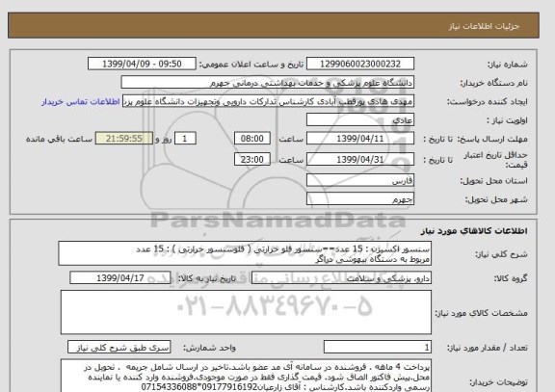Click the جزئیات اطلاعات نیاز header title

pyautogui.click(x=484, y=26)
